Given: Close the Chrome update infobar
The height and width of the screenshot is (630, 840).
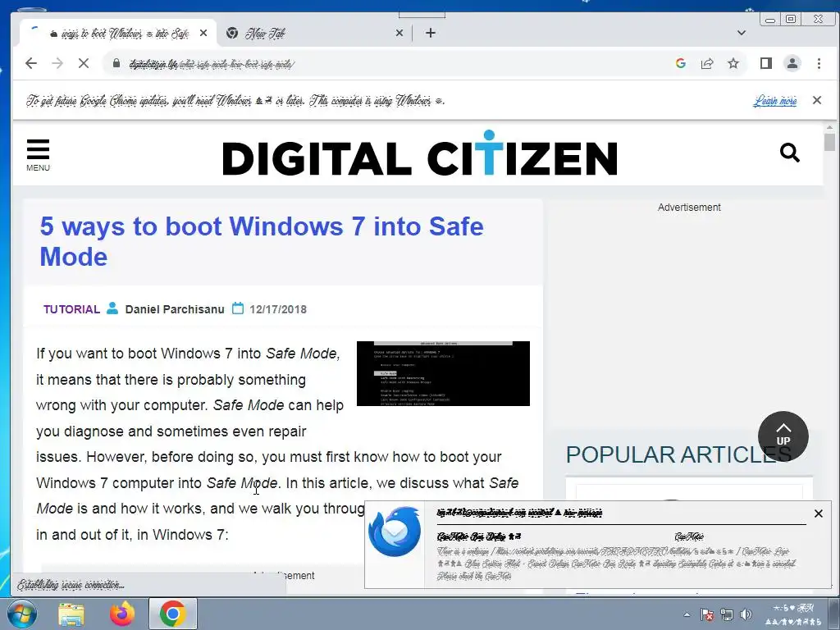Looking at the screenshot, I should point(816,100).
